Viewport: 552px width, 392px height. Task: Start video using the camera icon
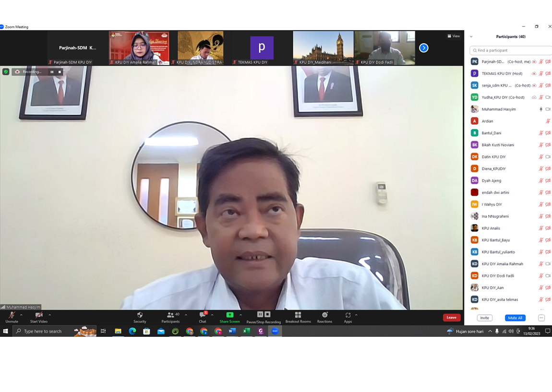[38, 316]
